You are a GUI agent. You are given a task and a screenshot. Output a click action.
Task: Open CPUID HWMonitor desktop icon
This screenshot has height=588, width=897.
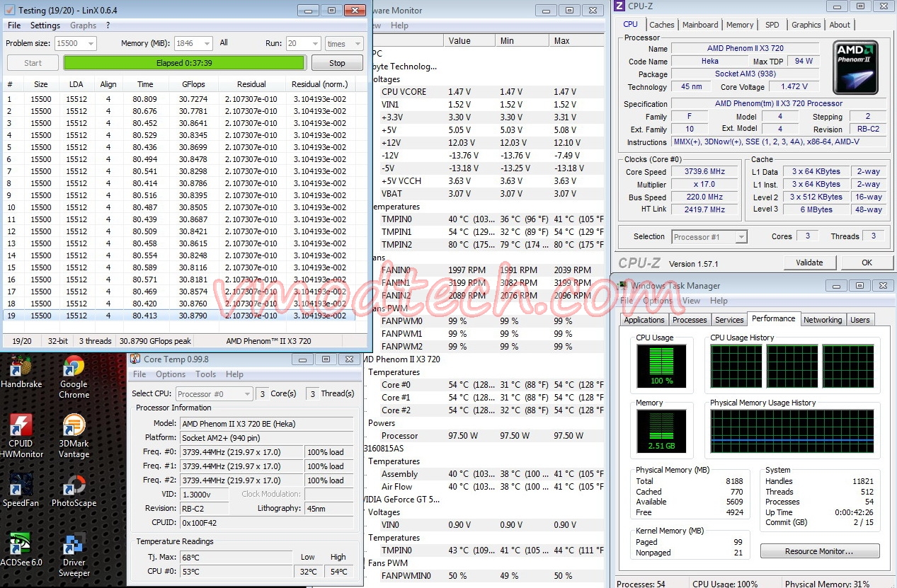click(21, 435)
